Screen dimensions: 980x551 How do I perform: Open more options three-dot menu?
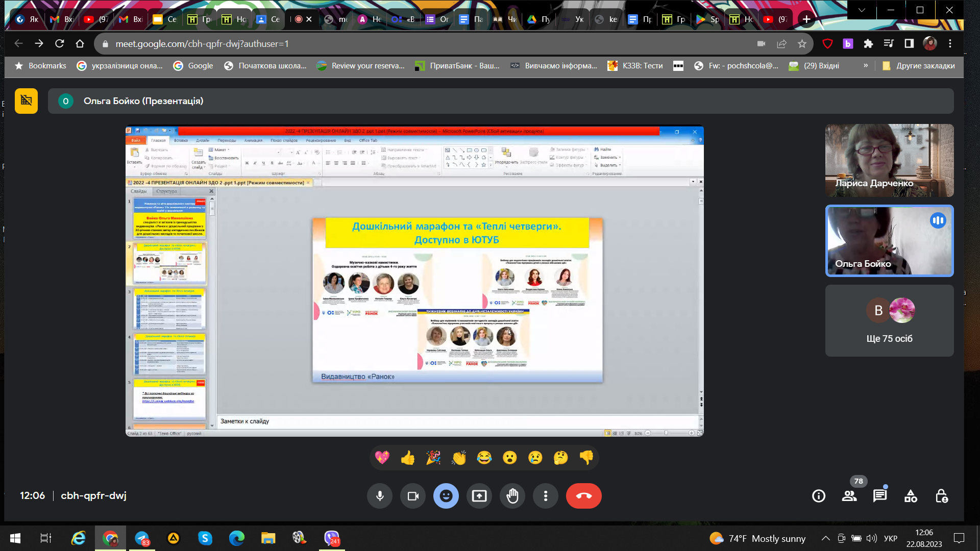pos(546,496)
